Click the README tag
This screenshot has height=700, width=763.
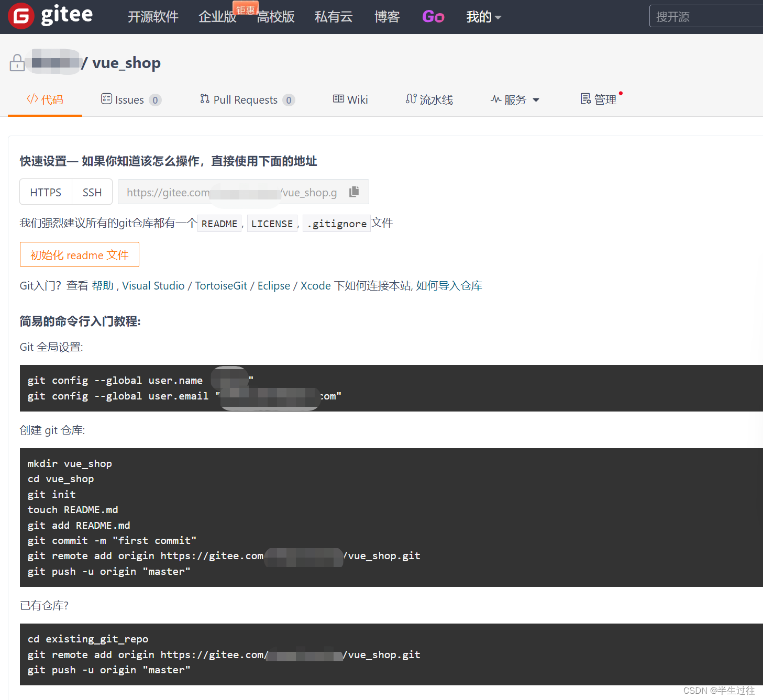[219, 224]
